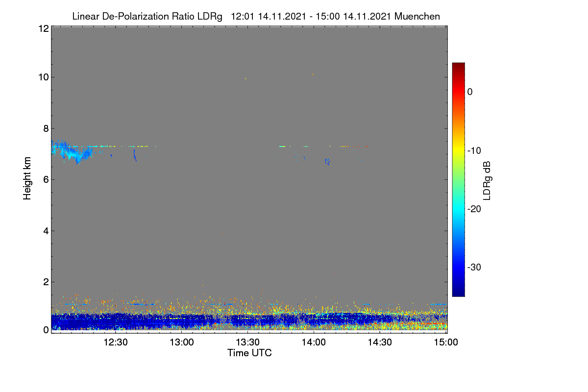Click the LDRg color scale bar
The width and height of the screenshot is (588, 392).
click(458, 179)
